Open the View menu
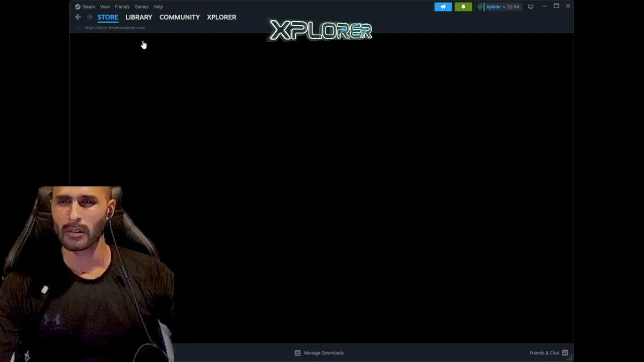This screenshot has width=644, height=362. click(x=105, y=7)
